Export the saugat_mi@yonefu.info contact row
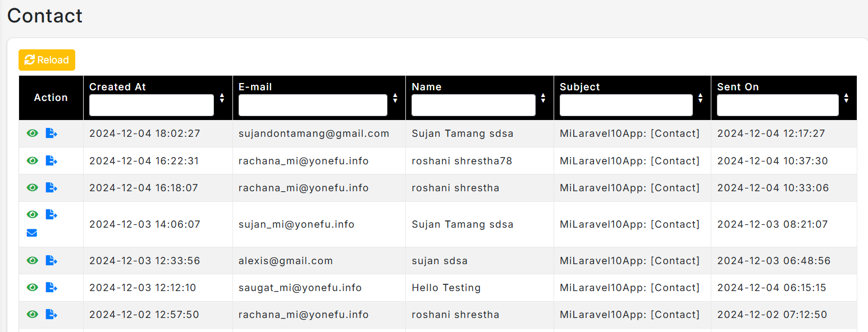 51,287
